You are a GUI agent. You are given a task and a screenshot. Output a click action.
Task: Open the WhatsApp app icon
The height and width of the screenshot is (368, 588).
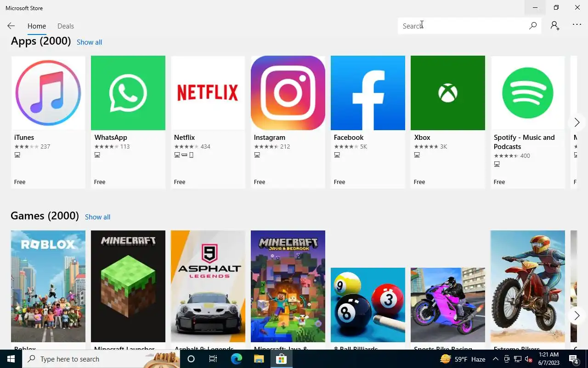(x=128, y=93)
